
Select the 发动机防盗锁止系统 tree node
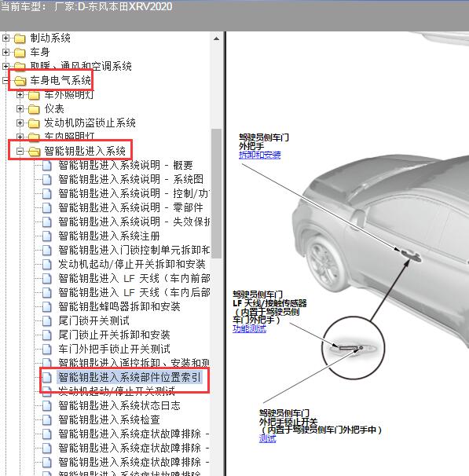point(90,123)
